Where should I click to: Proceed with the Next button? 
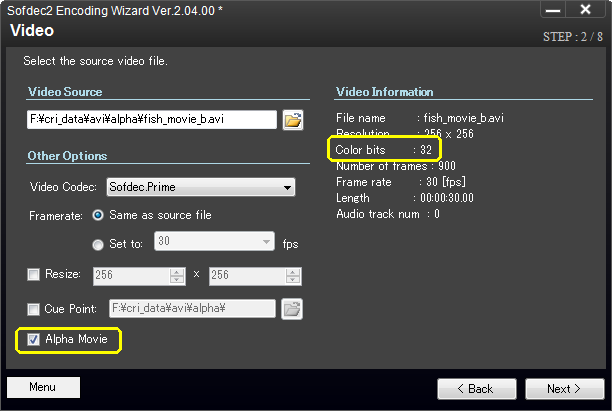[x=565, y=389]
